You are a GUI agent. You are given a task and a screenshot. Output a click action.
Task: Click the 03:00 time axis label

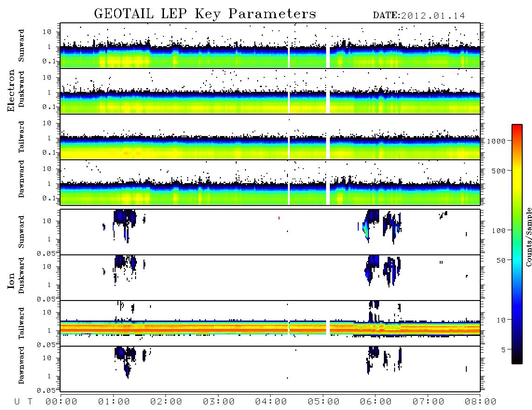coord(219,402)
